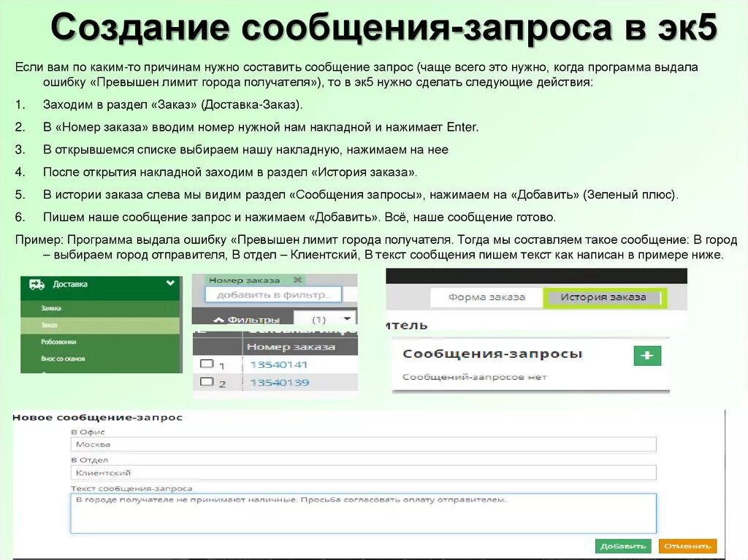Click the Текст сообщения-запроса text area
This screenshot has height=560, width=748.
point(364,513)
